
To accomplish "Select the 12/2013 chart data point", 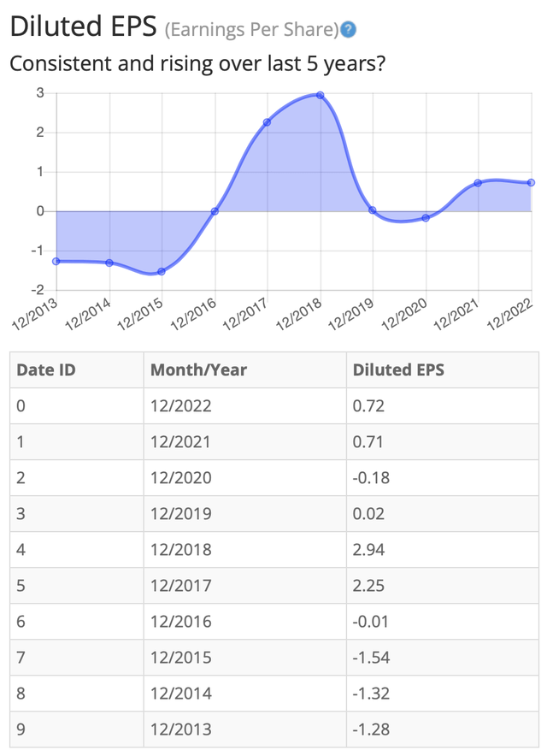I will click(56, 262).
